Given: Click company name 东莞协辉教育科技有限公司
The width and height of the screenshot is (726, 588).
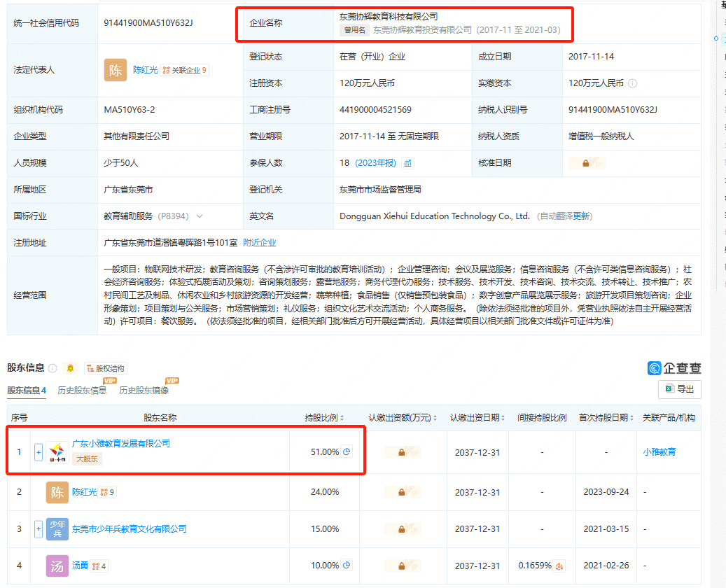Looking at the screenshot, I should tap(389, 17).
